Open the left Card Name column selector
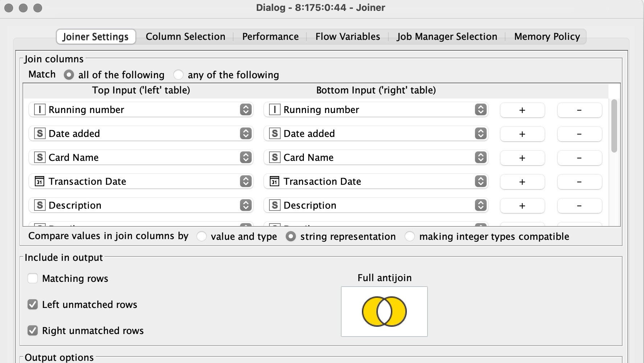644x363 pixels. (246, 157)
